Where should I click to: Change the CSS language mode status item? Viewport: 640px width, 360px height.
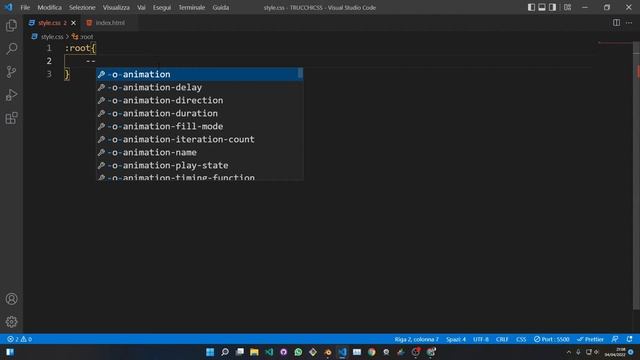pyautogui.click(x=521, y=339)
